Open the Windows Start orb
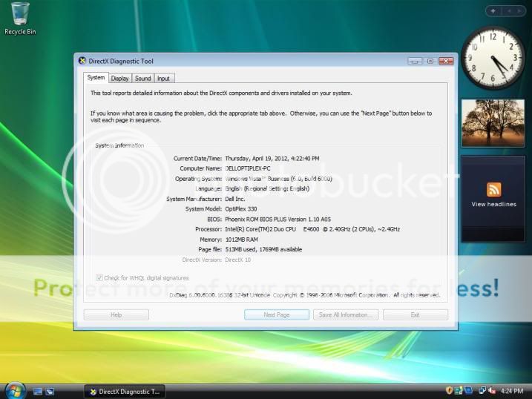 pos(15,391)
